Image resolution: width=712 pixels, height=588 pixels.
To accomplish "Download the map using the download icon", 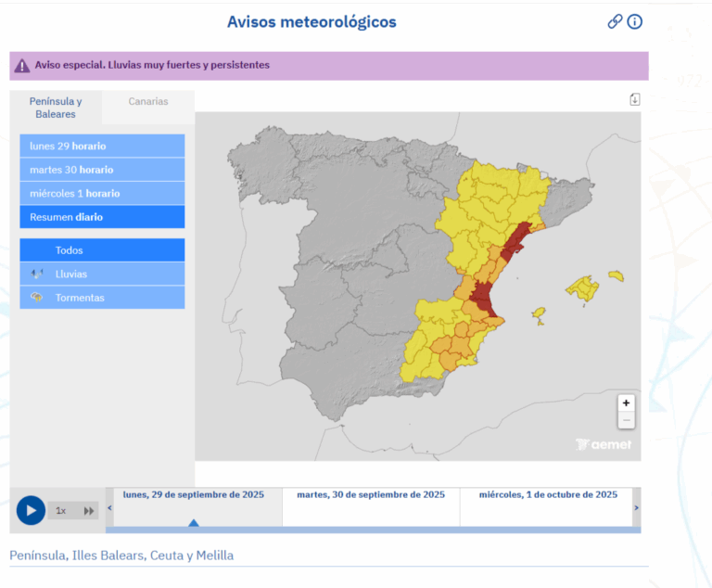I will coord(635,99).
